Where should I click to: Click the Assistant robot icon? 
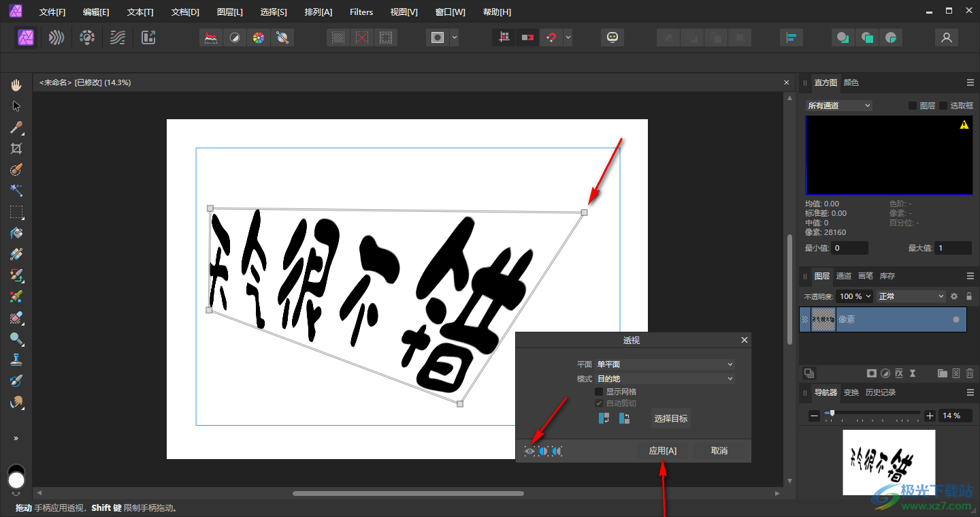(x=612, y=37)
